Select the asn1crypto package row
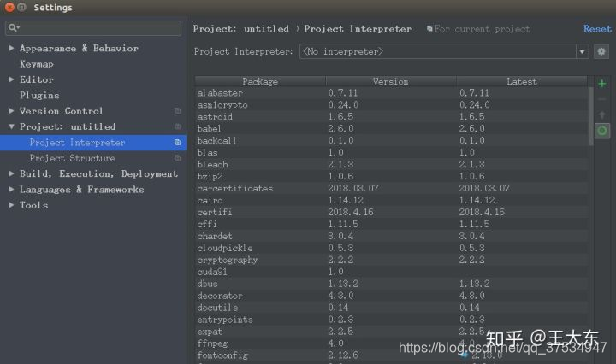This screenshot has width=616, height=364. pos(391,105)
